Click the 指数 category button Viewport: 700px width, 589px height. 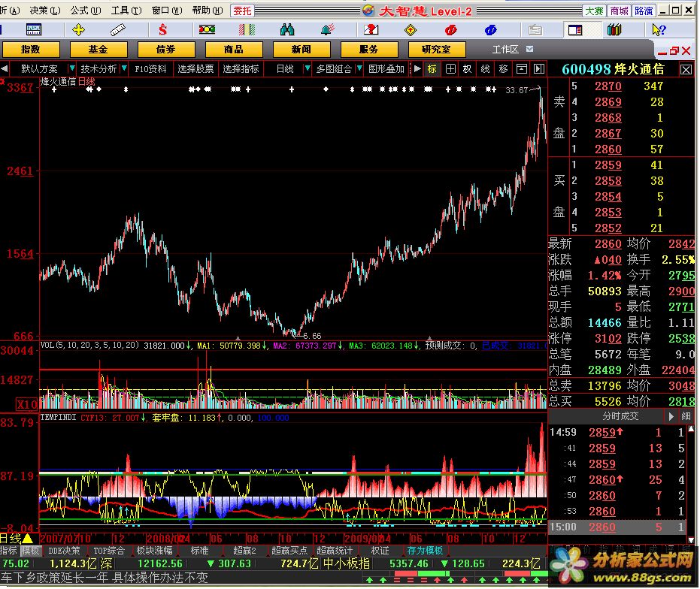31,49
